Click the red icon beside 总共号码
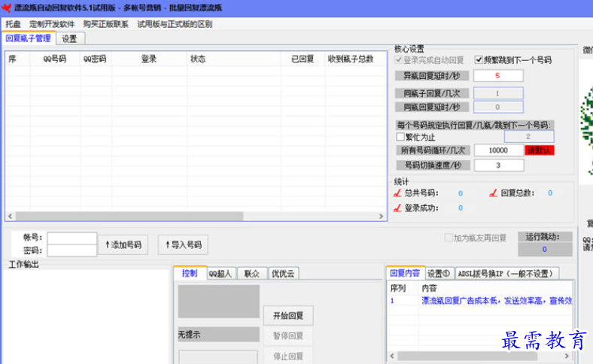Screen dimensions: 593x364 coord(397,193)
